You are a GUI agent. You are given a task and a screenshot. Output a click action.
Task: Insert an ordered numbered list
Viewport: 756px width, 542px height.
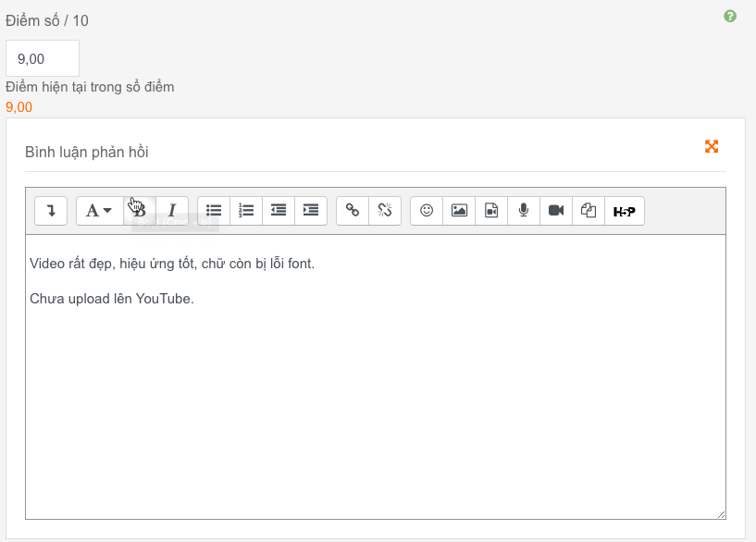246,211
